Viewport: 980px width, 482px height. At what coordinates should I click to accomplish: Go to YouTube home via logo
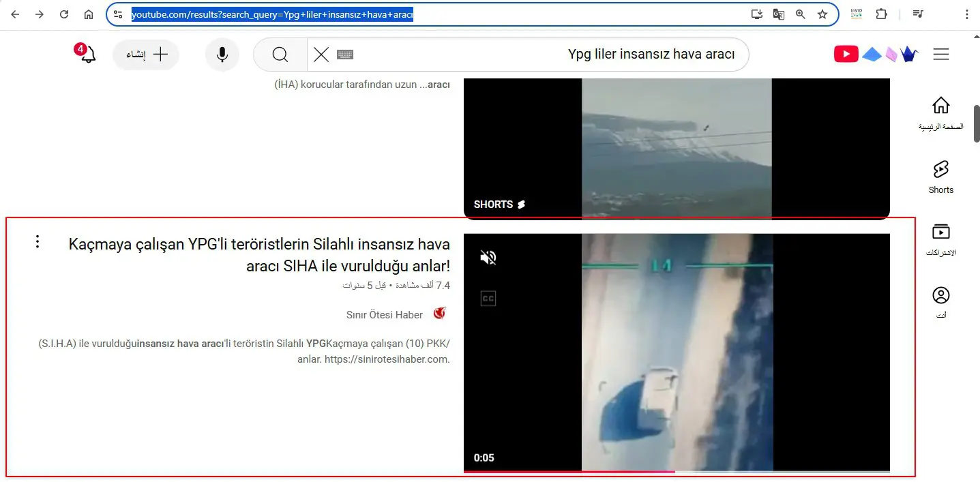tap(846, 54)
